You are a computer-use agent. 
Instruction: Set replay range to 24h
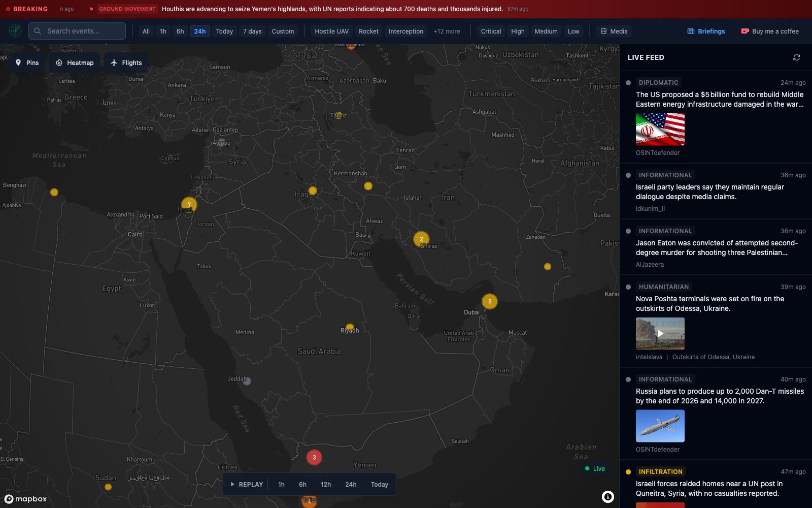coord(351,484)
